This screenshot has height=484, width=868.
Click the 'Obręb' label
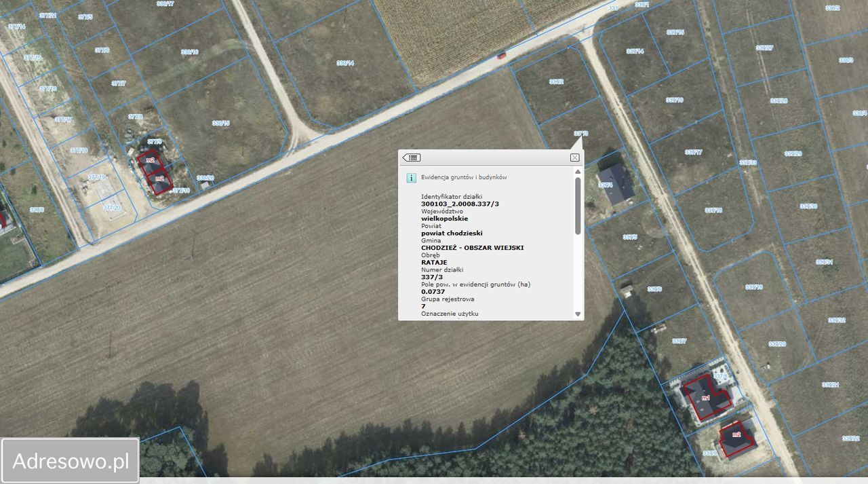coord(430,255)
